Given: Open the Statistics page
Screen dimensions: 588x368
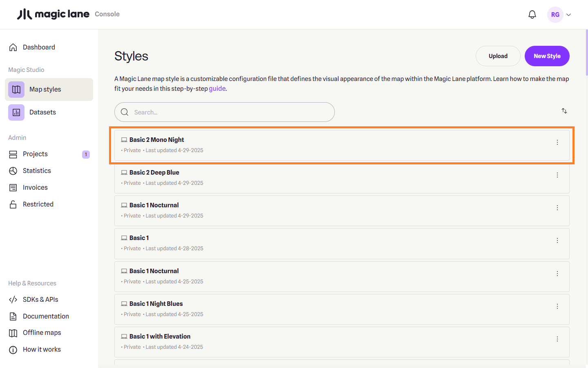Looking at the screenshot, I should 37,171.
